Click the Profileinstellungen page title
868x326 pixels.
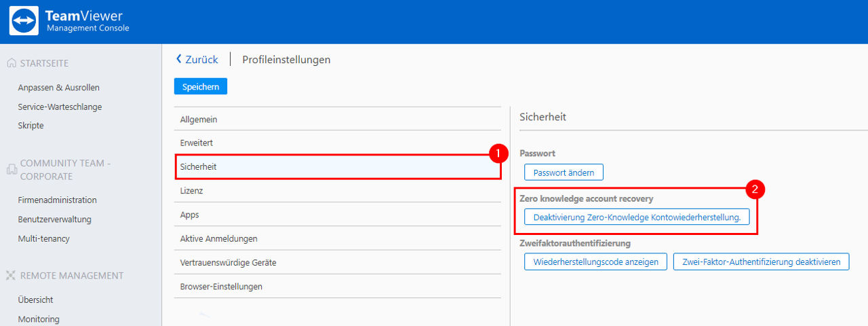[x=286, y=60]
